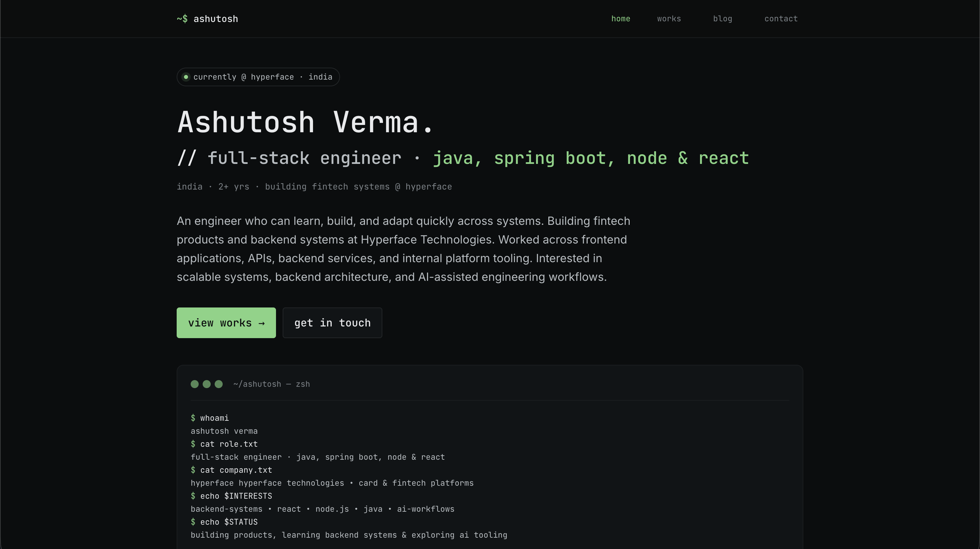Go to the works nav page

pyautogui.click(x=669, y=19)
